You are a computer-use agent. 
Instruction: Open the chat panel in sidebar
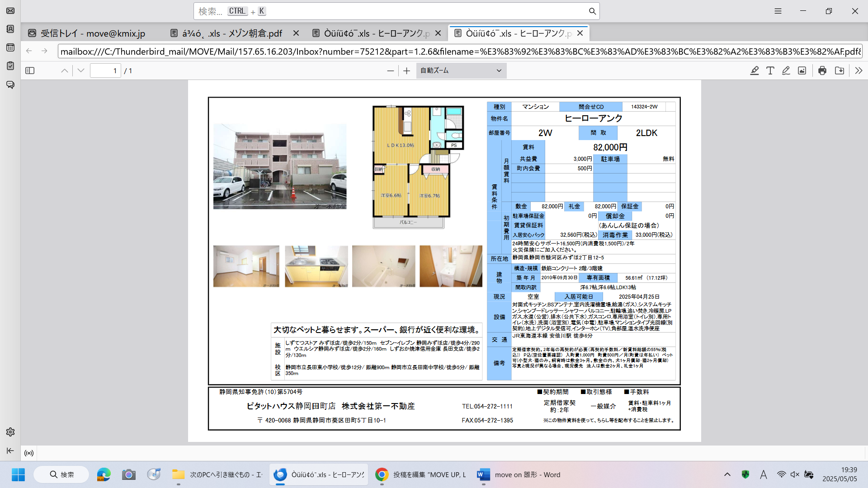pyautogui.click(x=10, y=84)
